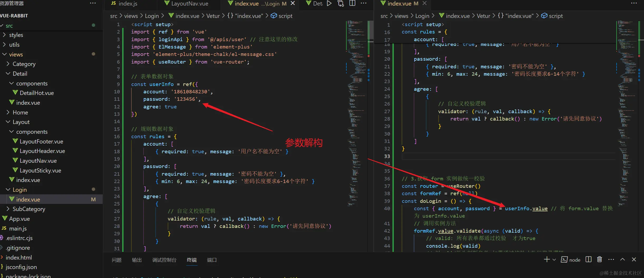Split the terminal panel
The width and height of the screenshot is (644, 278).
pyautogui.click(x=588, y=260)
